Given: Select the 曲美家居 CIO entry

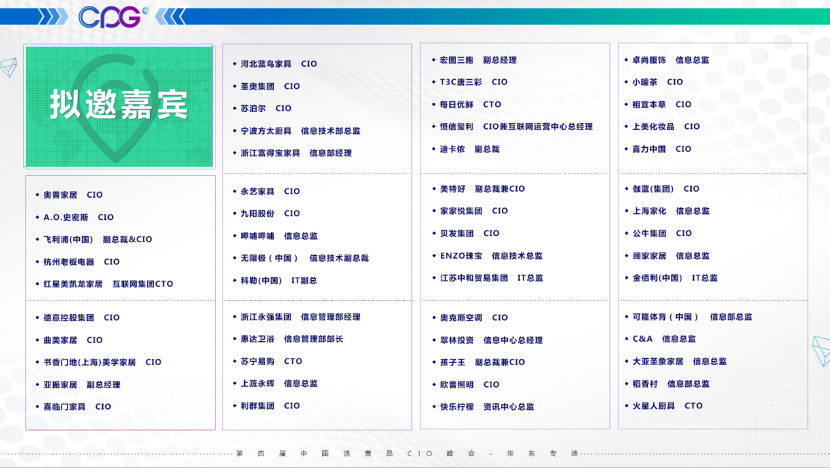Looking at the screenshot, I should coord(73,340).
